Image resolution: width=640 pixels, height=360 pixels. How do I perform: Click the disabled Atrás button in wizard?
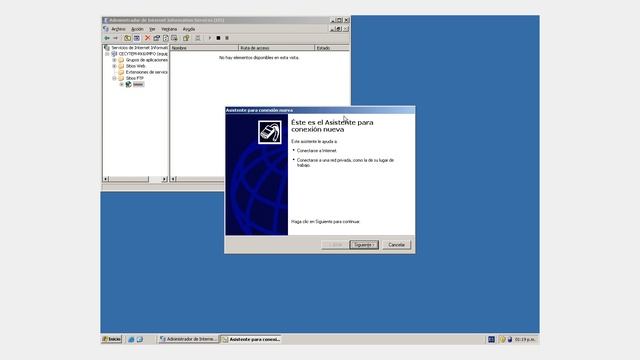click(x=335, y=244)
